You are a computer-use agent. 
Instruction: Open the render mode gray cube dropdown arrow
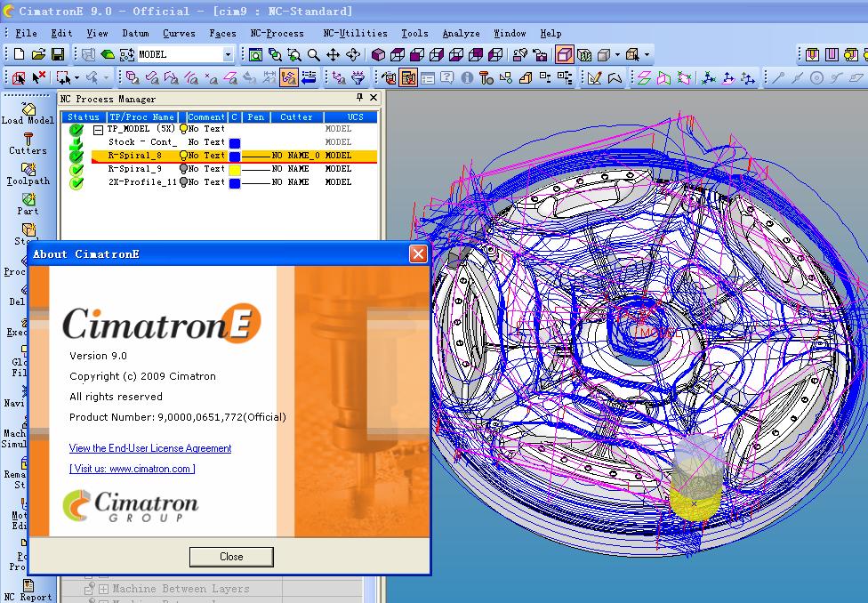coord(617,54)
